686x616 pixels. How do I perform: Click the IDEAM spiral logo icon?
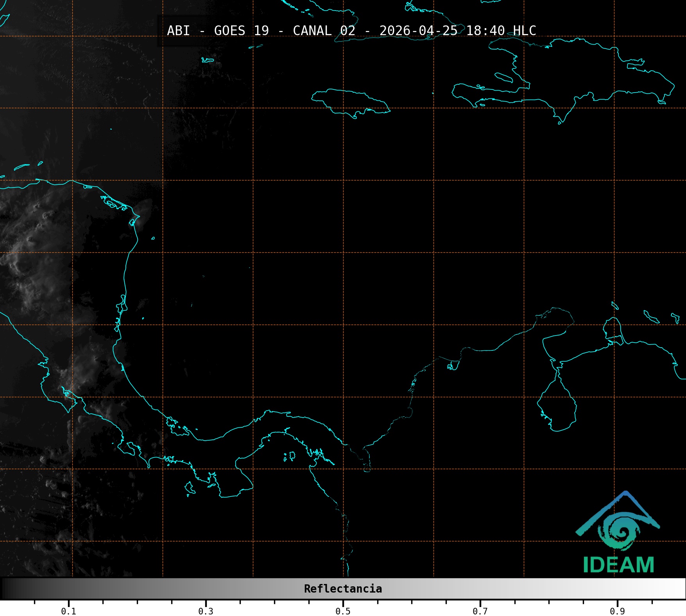(x=619, y=530)
